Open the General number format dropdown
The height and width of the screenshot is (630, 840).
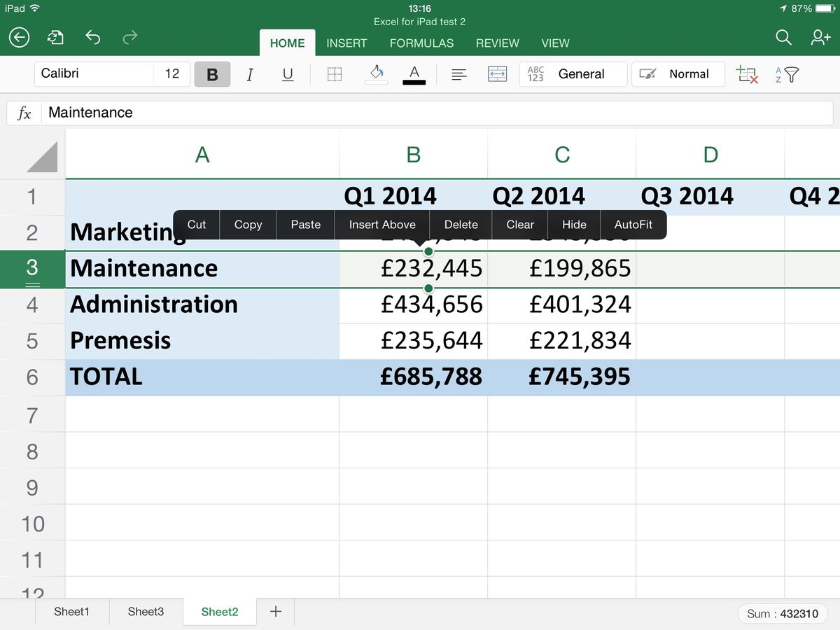(x=573, y=73)
